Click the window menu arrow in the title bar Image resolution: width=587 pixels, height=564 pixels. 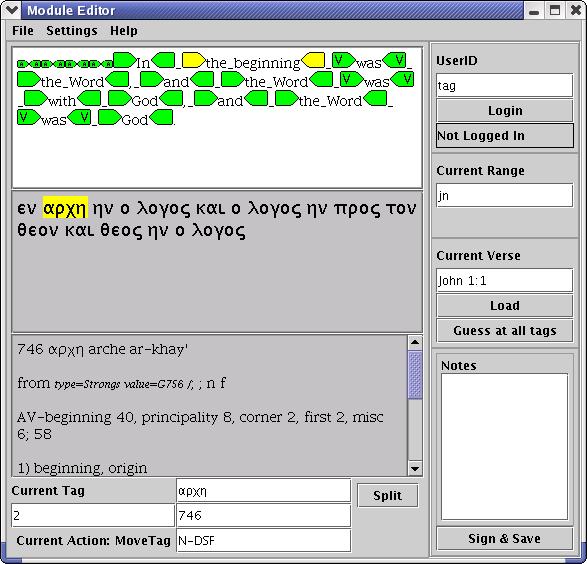click(x=11, y=10)
